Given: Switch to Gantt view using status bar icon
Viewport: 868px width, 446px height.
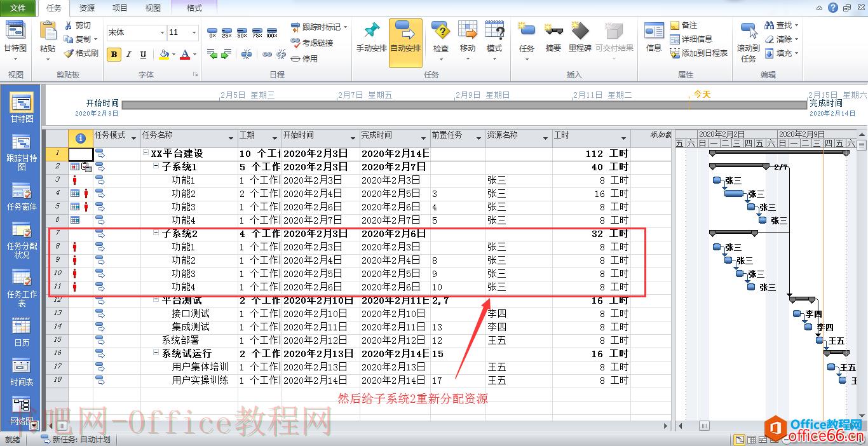Looking at the screenshot, I should coord(740,440).
